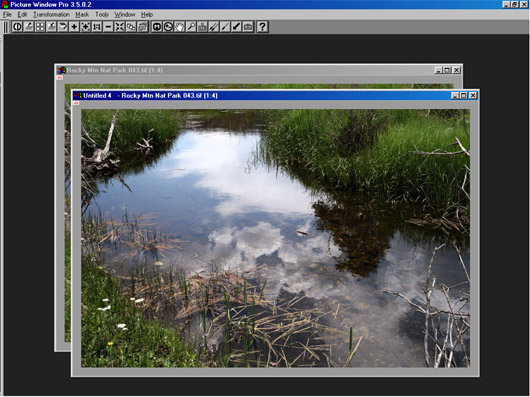Image resolution: width=530 pixels, height=397 pixels.
Task: Click the half-circle contrast toolbar icon
Action: (17, 27)
